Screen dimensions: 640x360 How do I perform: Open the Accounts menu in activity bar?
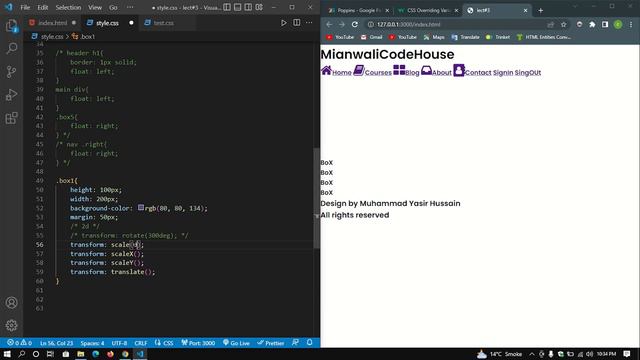point(11,302)
